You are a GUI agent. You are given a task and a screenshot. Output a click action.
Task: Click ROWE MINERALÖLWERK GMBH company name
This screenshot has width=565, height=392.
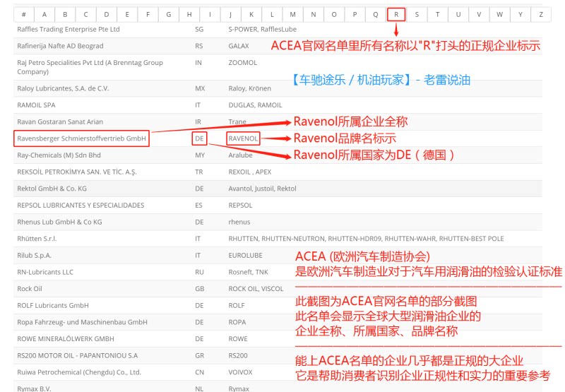coord(66,339)
